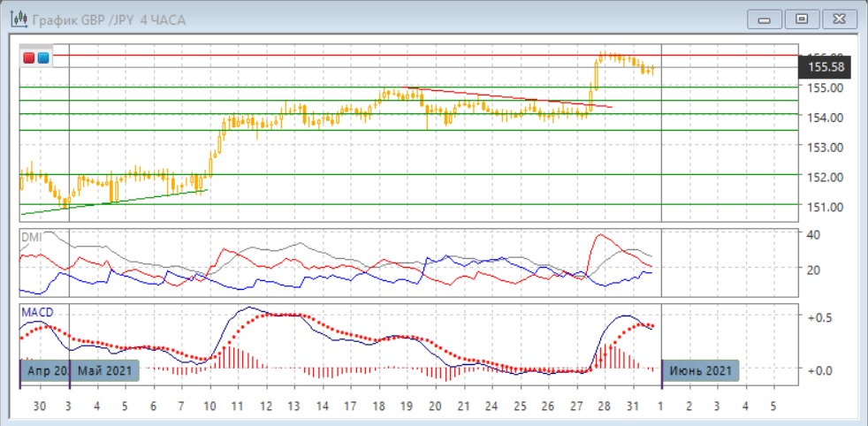The image size is (868, 426).
Task: Minimize the GBP/JPY chart window
Action: (x=765, y=19)
